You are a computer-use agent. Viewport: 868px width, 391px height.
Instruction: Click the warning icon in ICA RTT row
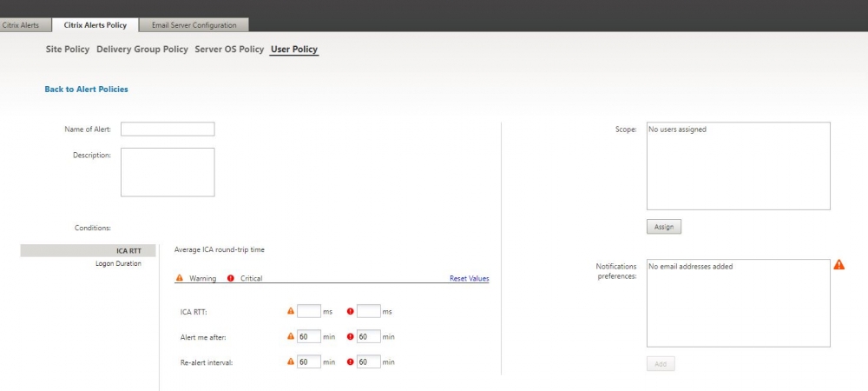(x=291, y=311)
